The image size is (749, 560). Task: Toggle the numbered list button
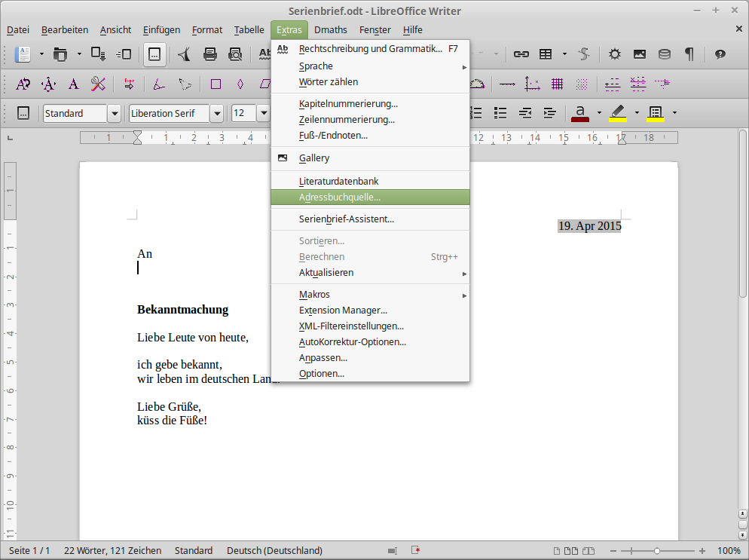pyautogui.click(x=475, y=113)
